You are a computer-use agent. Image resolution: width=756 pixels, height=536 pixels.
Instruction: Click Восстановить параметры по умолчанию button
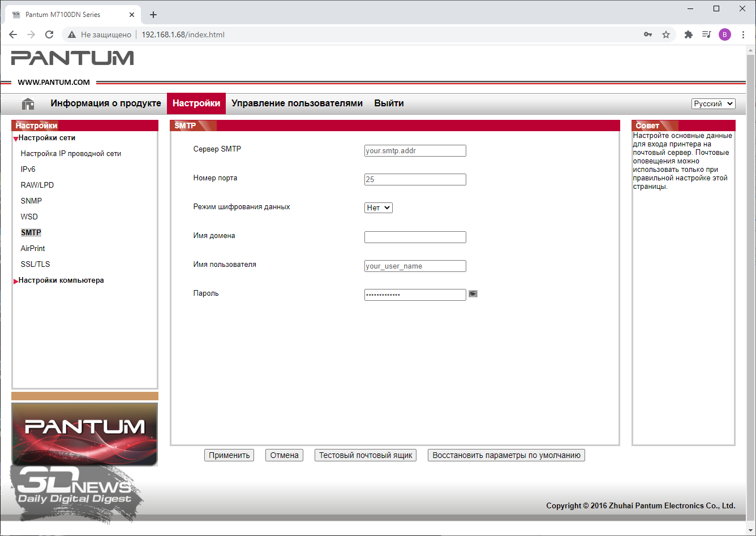pyautogui.click(x=506, y=455)
